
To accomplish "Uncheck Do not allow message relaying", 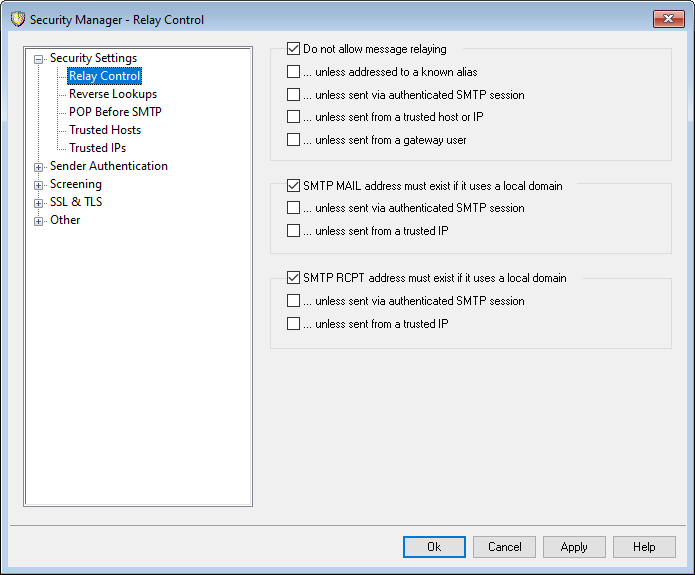I will (293, 48).
